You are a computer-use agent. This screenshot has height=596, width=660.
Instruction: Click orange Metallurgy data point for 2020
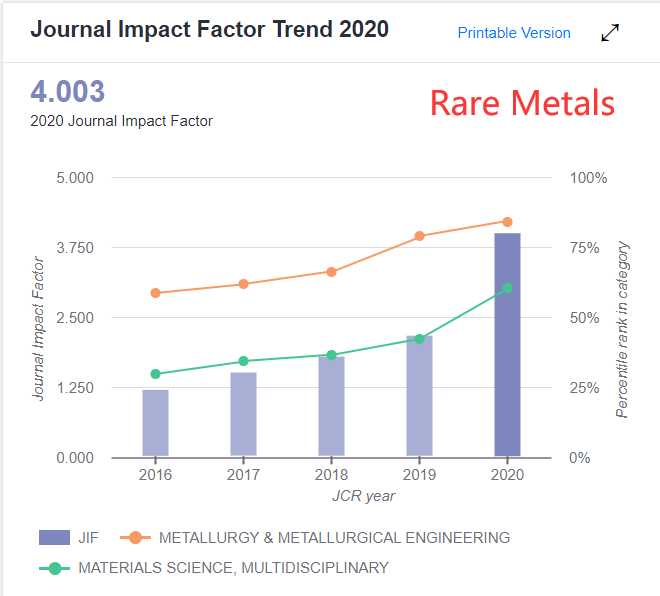tap(507, 222)
